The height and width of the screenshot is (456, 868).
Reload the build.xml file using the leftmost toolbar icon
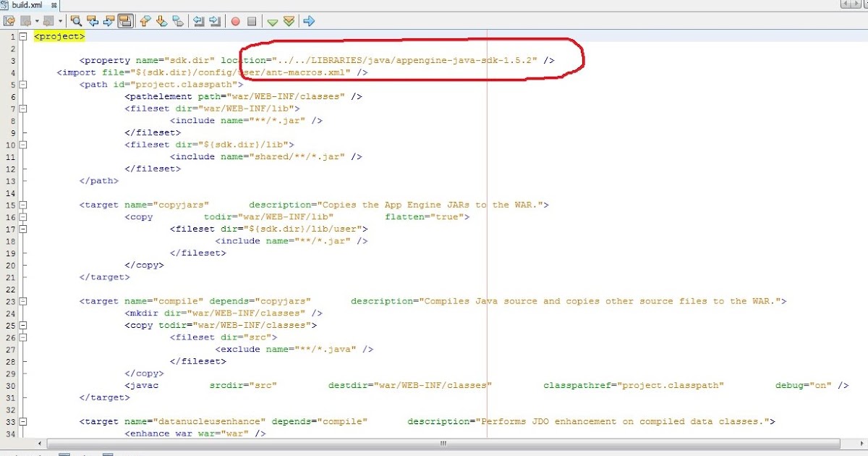[9, 21]
